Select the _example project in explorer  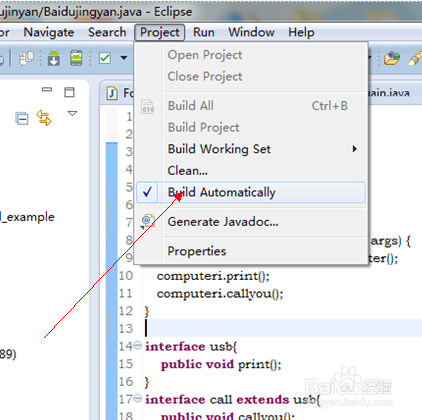pos(27,217)
